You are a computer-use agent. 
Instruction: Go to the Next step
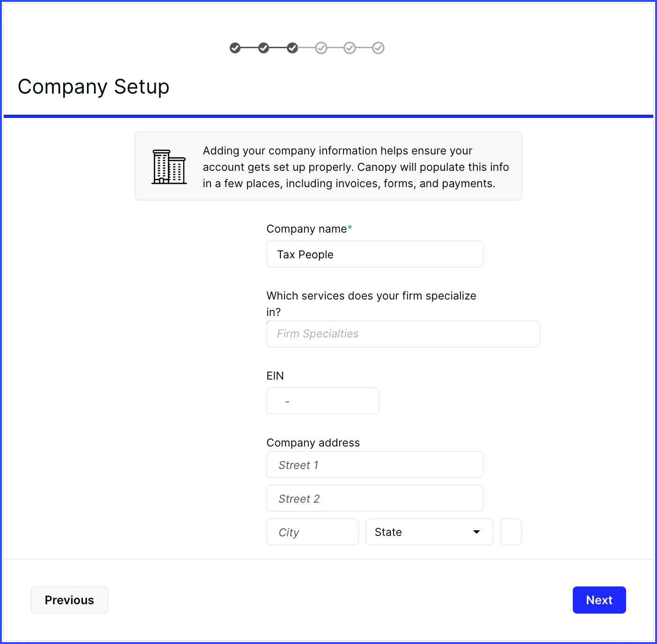(x=599, y=600)
